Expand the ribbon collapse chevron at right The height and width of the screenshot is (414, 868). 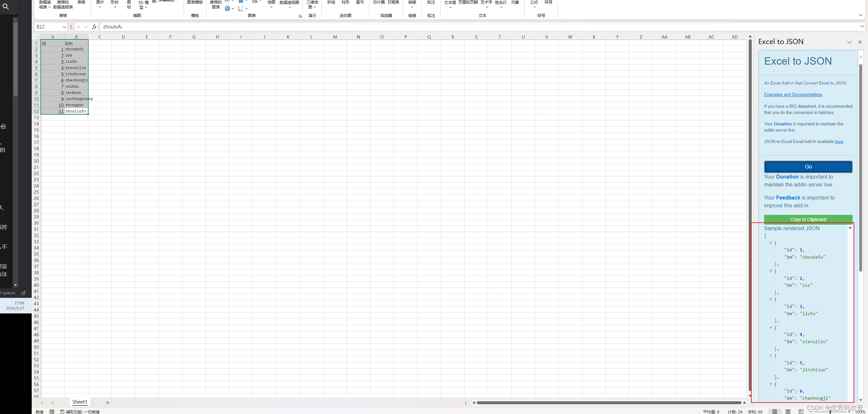click(x=860, y=15)
